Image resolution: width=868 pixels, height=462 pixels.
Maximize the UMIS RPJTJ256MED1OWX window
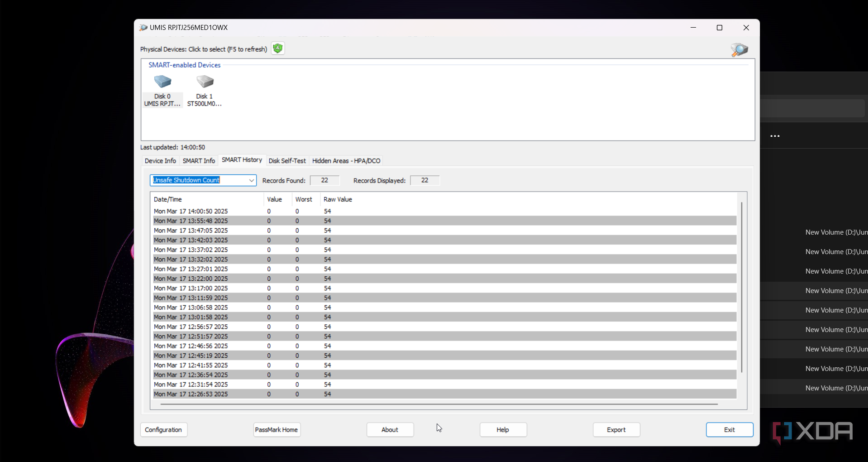[x=720, y=28]
